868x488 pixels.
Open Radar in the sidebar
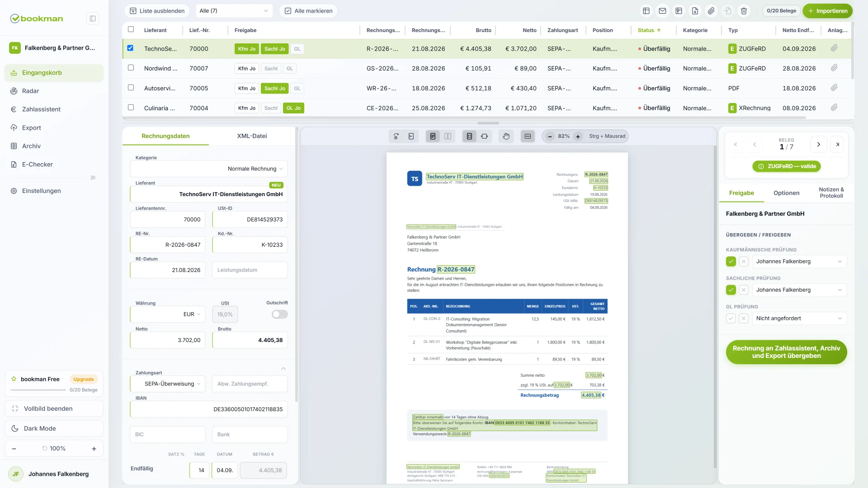[54, 91]
